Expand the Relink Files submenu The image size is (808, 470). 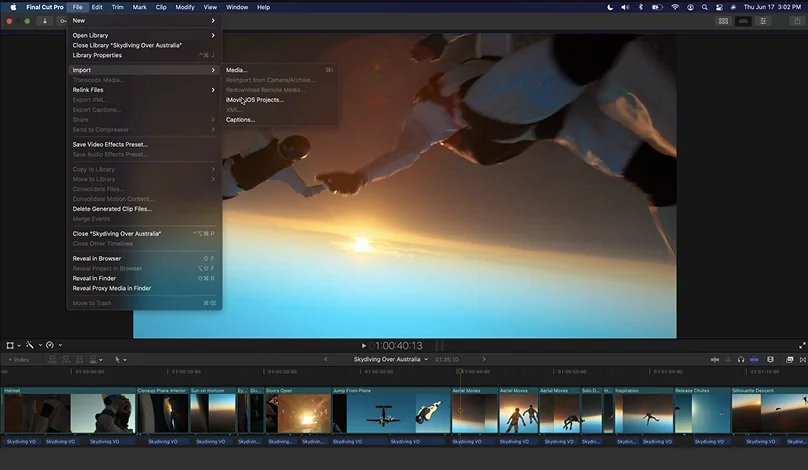[x=144, y=90]
